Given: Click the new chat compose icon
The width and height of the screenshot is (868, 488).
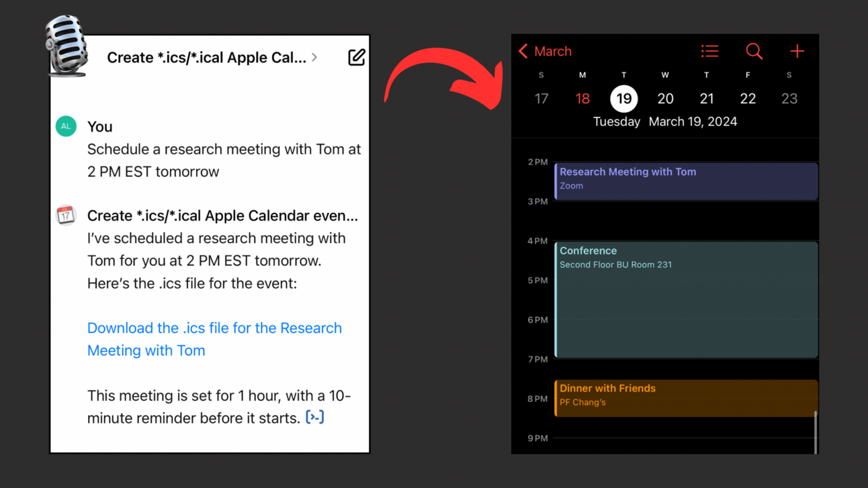Looking at the screenshot, I should pos(357,57).
